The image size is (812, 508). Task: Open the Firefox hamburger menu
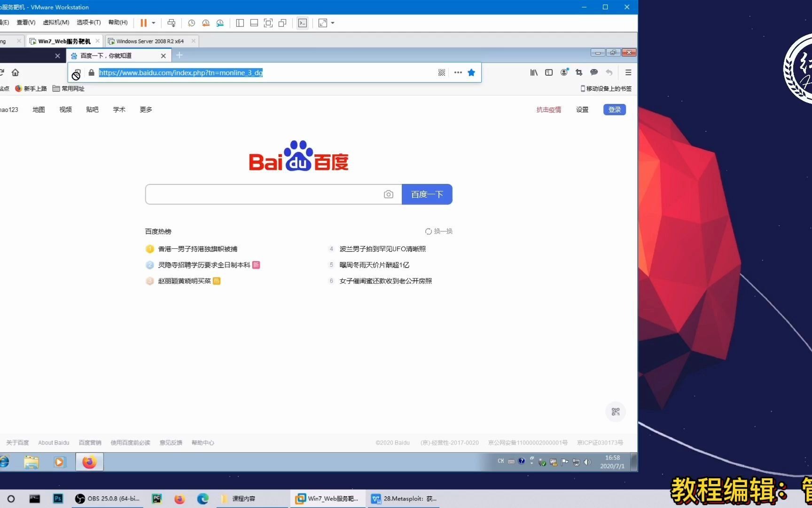[628, 72]
